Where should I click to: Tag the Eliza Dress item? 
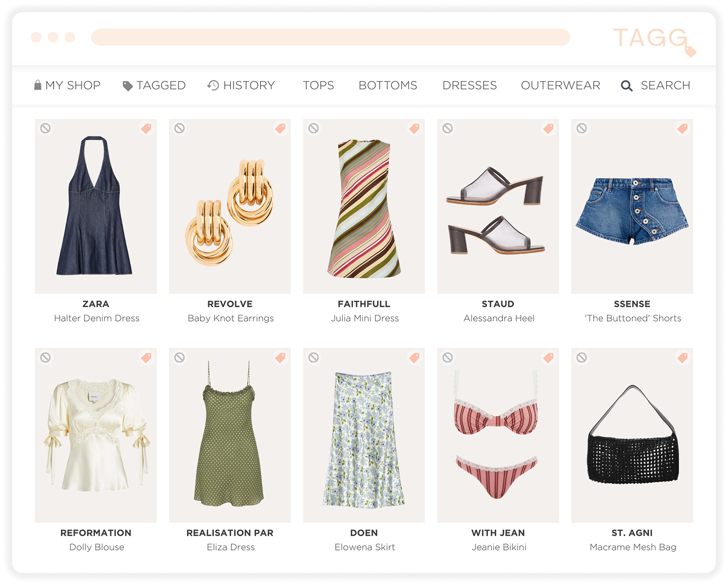[x=280, y=357]
